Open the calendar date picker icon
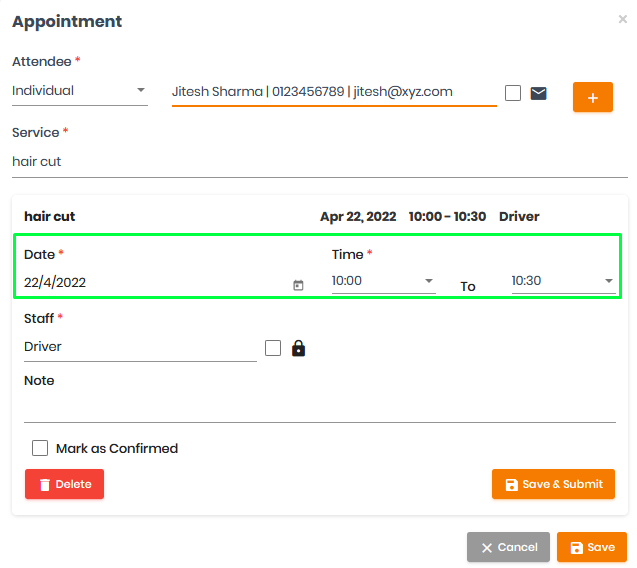Viewport: 637px width, 568px height. tap(298, 285)
